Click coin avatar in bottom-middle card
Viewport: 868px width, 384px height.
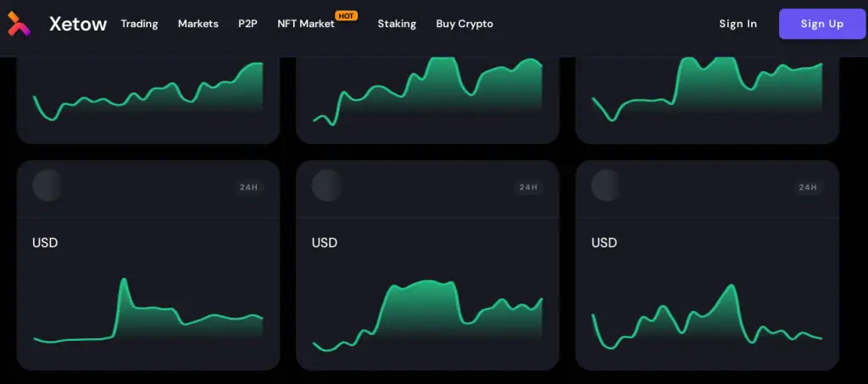(327, 186)
